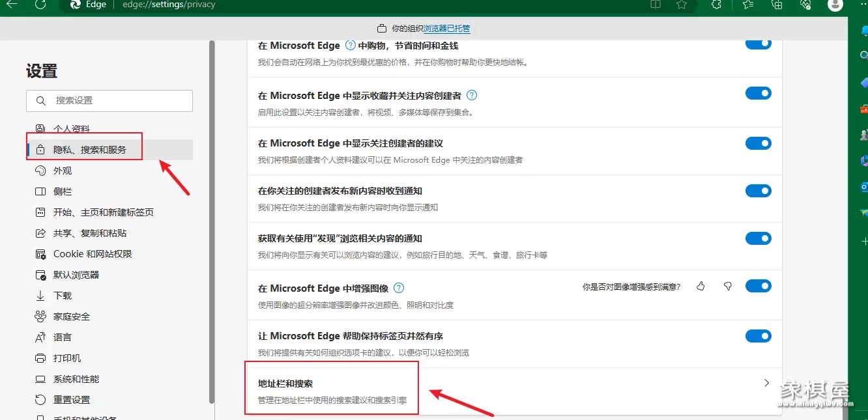Click the 浏览器已托管 link
868x420 pixels.
(446, 29)
